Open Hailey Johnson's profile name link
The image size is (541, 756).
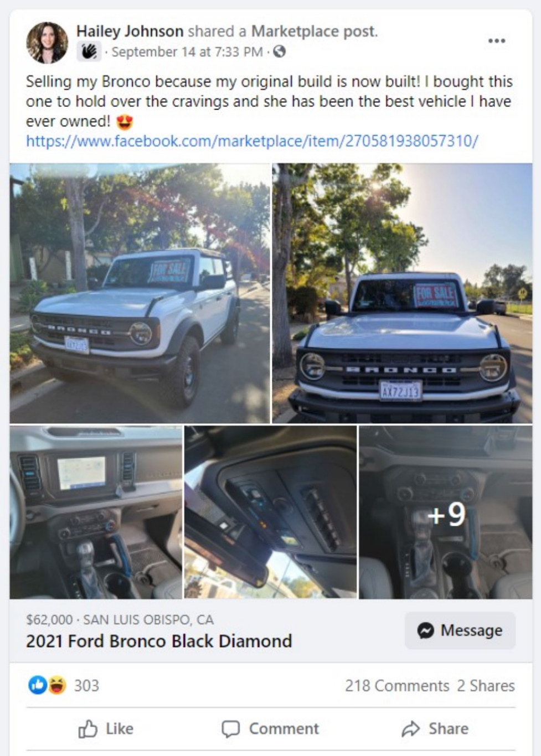tap(130, 31)
